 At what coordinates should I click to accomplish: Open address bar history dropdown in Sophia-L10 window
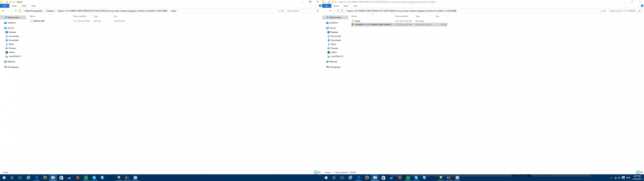[601, 11]
